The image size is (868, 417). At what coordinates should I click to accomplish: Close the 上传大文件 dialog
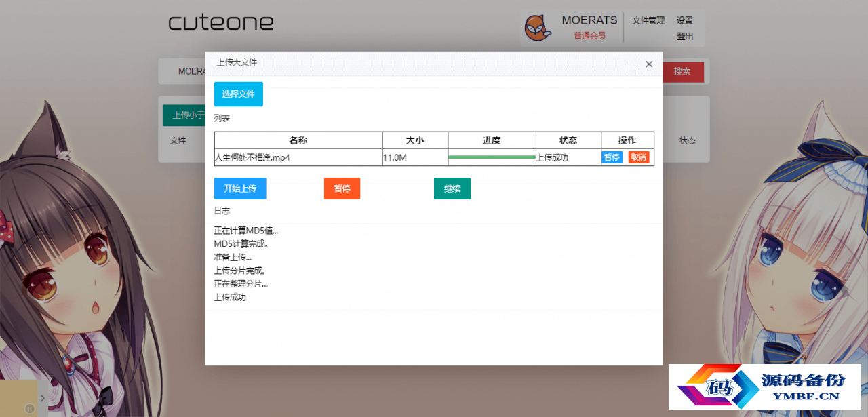tap(649, 64)
